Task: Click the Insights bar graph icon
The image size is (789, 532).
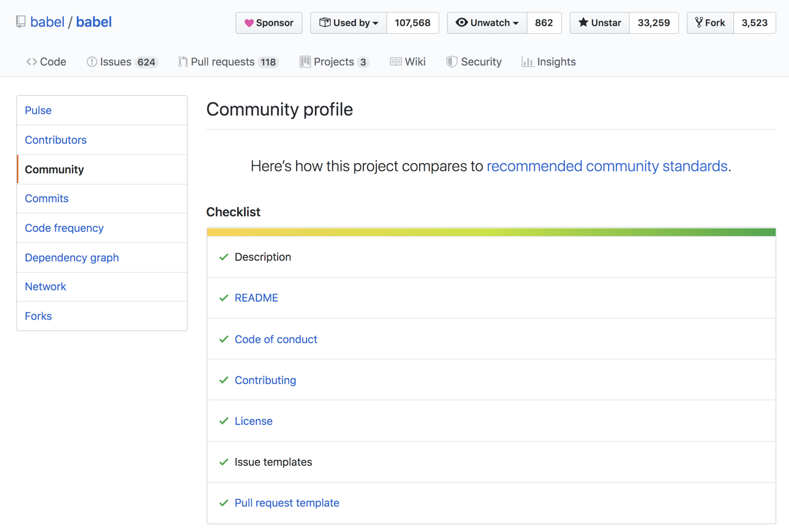Action: click(x=527, y=62)
